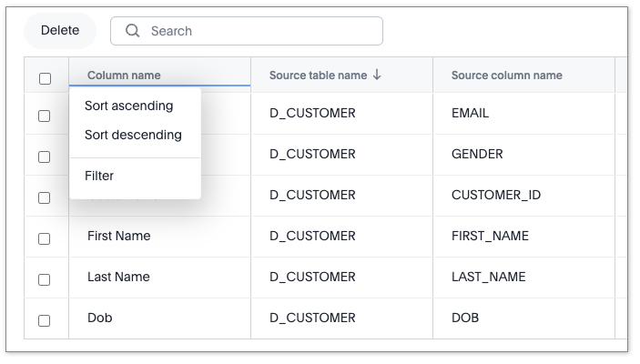Click the CUSTOMER_ID source column cell
Image resolution: width=640 pixels, height=364 pixels.
coord(523,195)
